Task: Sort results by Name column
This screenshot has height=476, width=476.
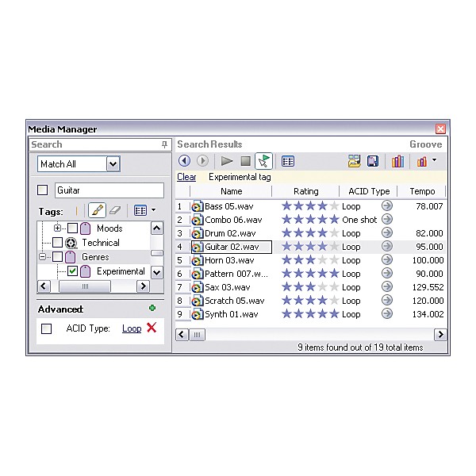Action: pos(231,191)
